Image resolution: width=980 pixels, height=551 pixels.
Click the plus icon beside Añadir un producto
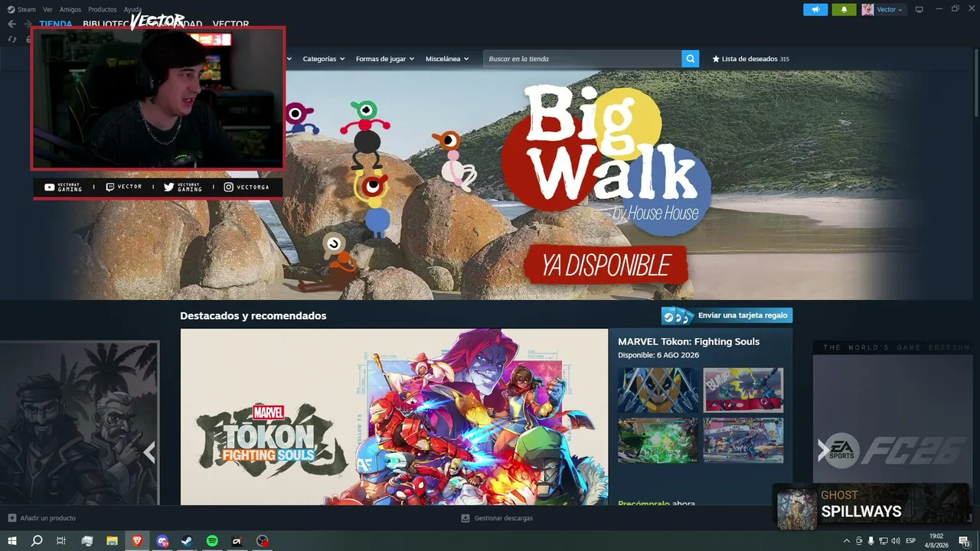click(11, 518)
